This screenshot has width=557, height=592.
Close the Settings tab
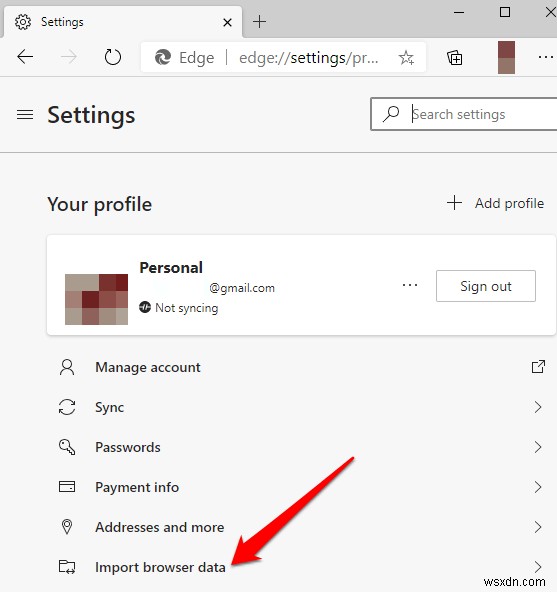(227, 23)
